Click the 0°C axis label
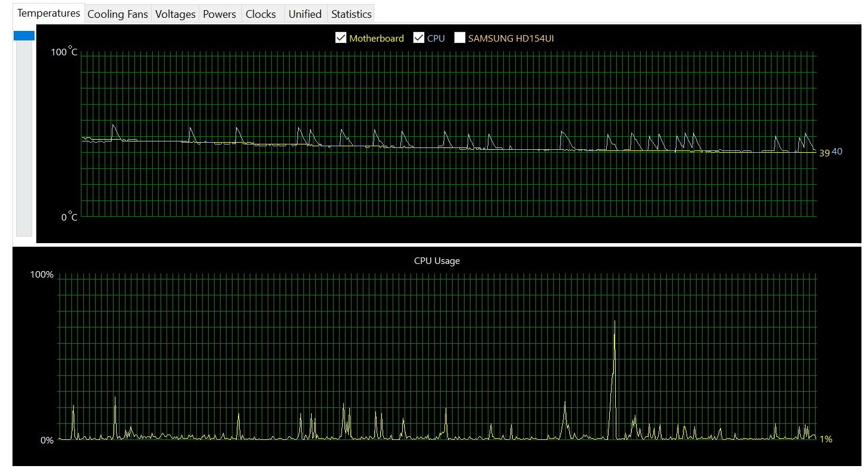Screen dimensions: 868x475 pos(69,217)
